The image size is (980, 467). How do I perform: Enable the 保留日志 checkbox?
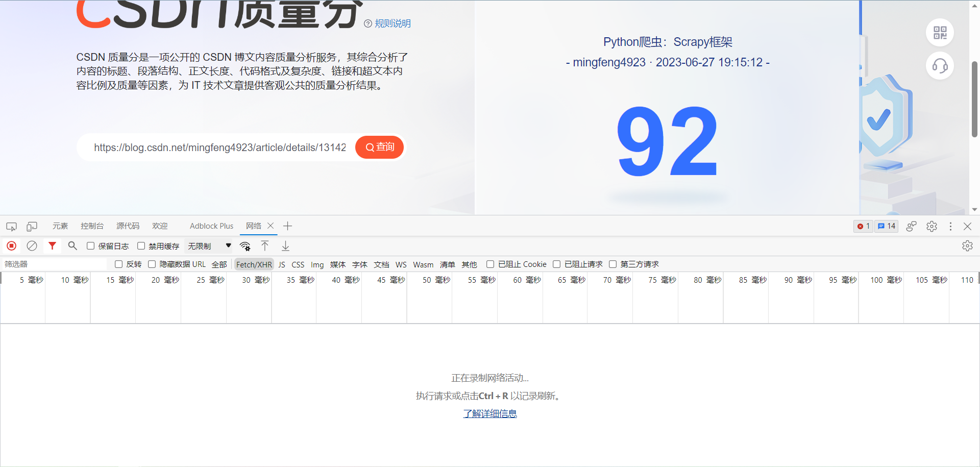click(x=90, y=246)
